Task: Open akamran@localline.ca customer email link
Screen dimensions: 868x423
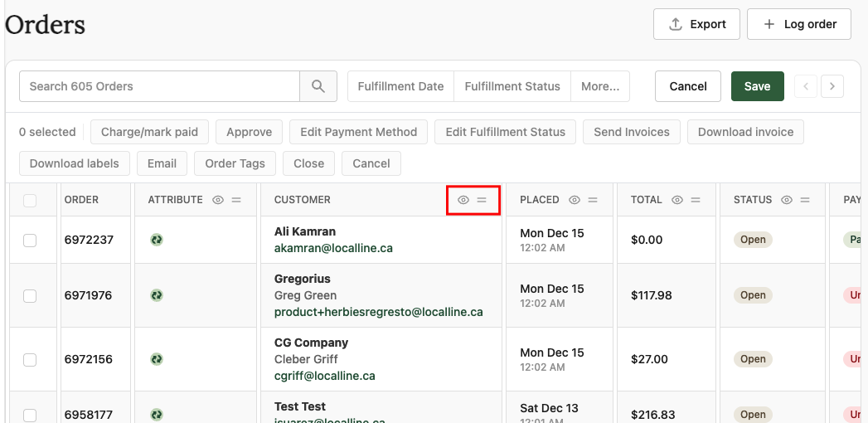Action: click(333, 248)
